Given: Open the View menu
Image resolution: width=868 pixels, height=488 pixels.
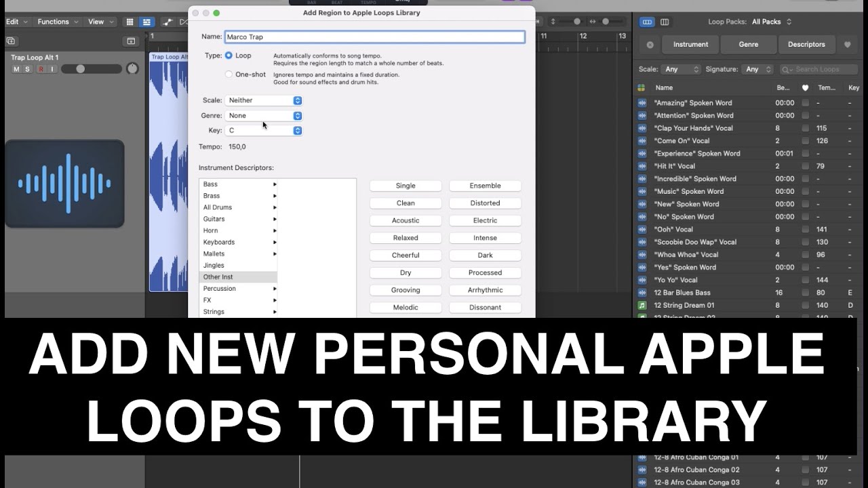Looking at the screenshot, I should click(x=100, y=22).
